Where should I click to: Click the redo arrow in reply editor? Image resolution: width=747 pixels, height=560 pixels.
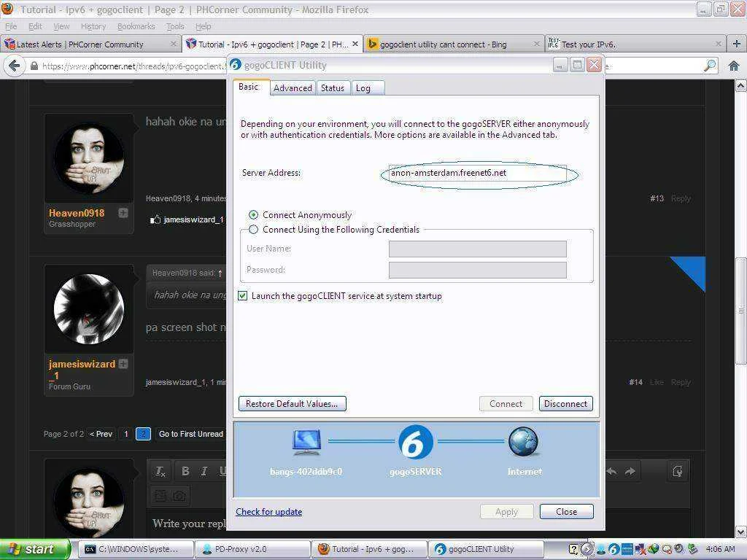tap(630, 471)
